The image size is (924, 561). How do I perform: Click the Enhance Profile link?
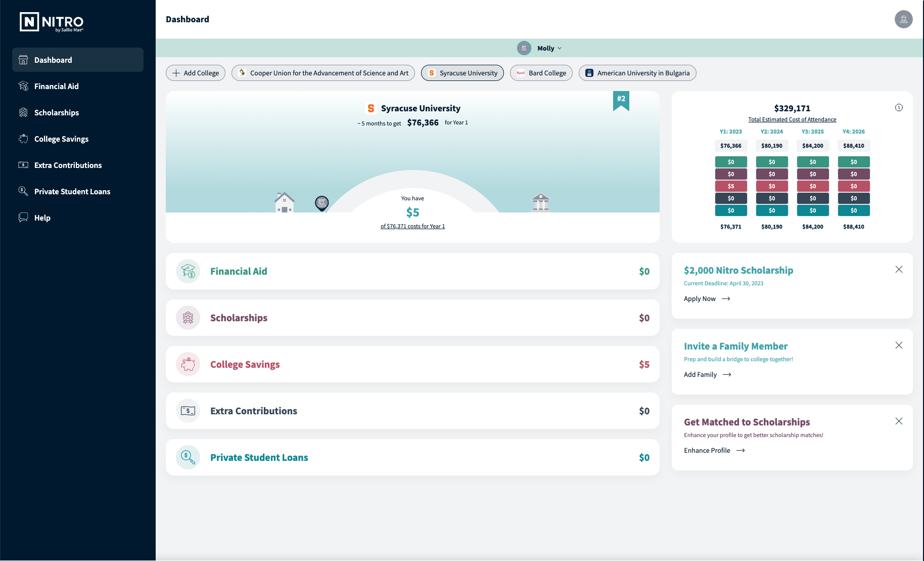click(714, 450)
